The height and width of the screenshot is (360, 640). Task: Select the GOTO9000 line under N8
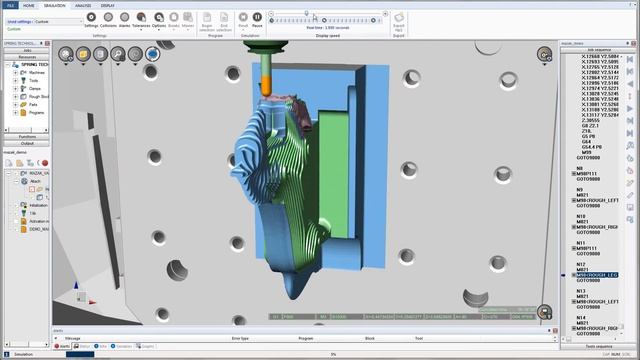pos(588,179)
